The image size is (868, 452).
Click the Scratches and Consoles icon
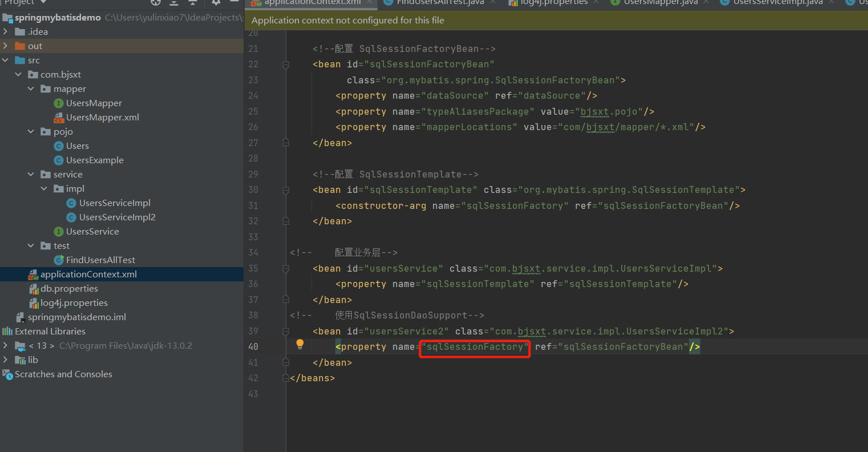click(x=7, y=374)
